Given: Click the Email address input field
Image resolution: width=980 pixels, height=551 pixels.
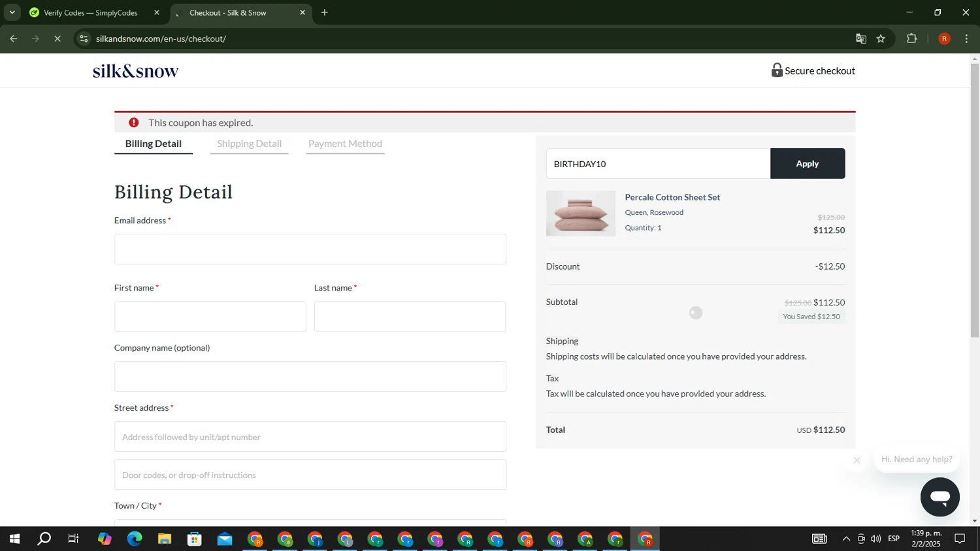Looking at the screenshot, I should (310, 249).
